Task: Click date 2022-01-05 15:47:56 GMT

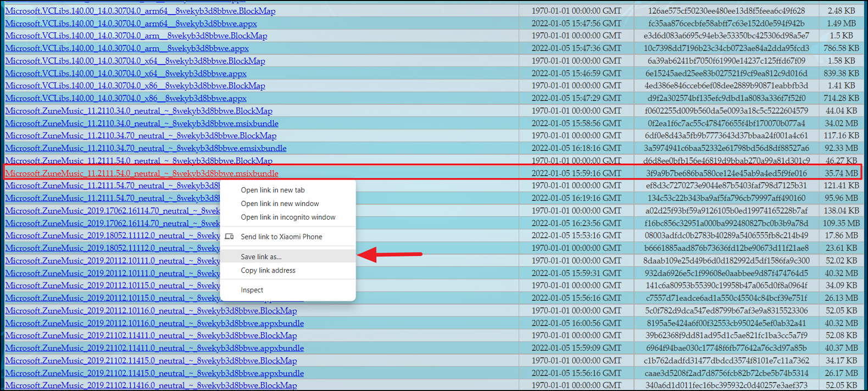Action: (x=576, y=24)
